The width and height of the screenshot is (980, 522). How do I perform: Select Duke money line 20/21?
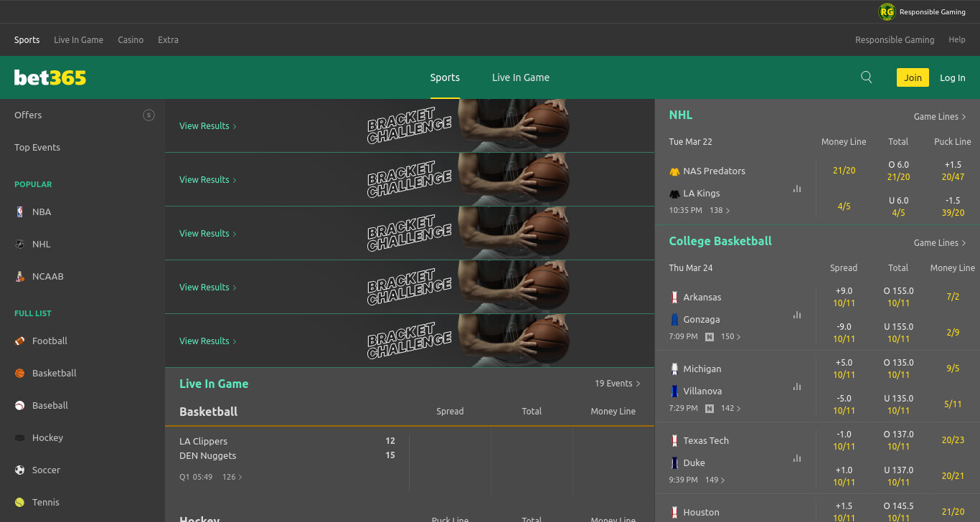(953, 476)
